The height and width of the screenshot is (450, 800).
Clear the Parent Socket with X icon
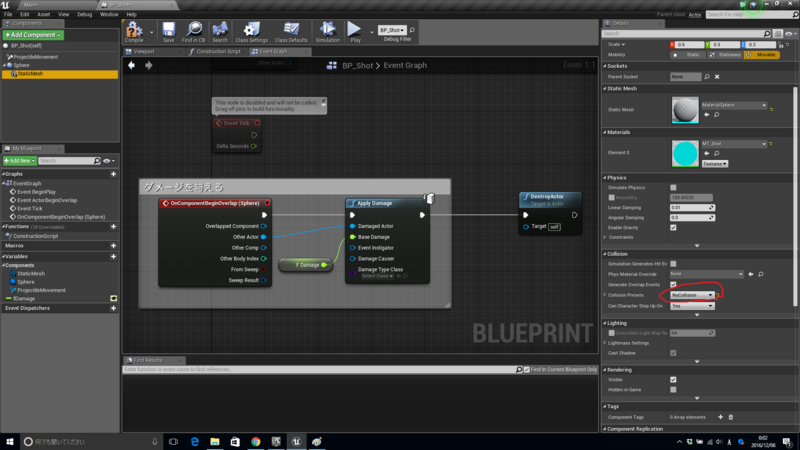click(717, 77)
